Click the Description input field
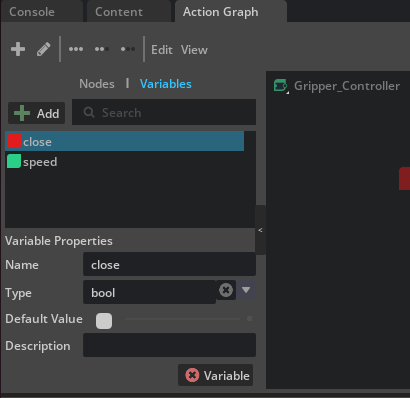The width and height of the screenshot is (410, 398). coord(169,345)
